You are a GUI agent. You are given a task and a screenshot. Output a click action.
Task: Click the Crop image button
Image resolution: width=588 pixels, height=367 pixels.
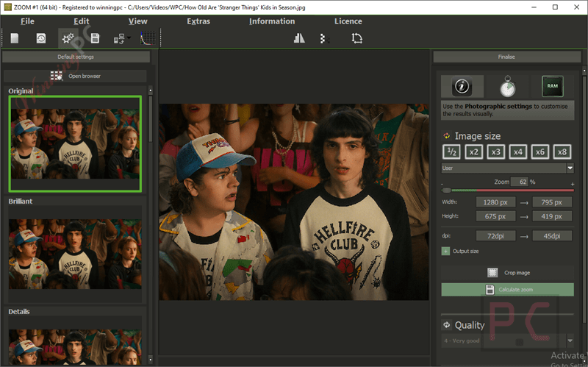point(507,273)
